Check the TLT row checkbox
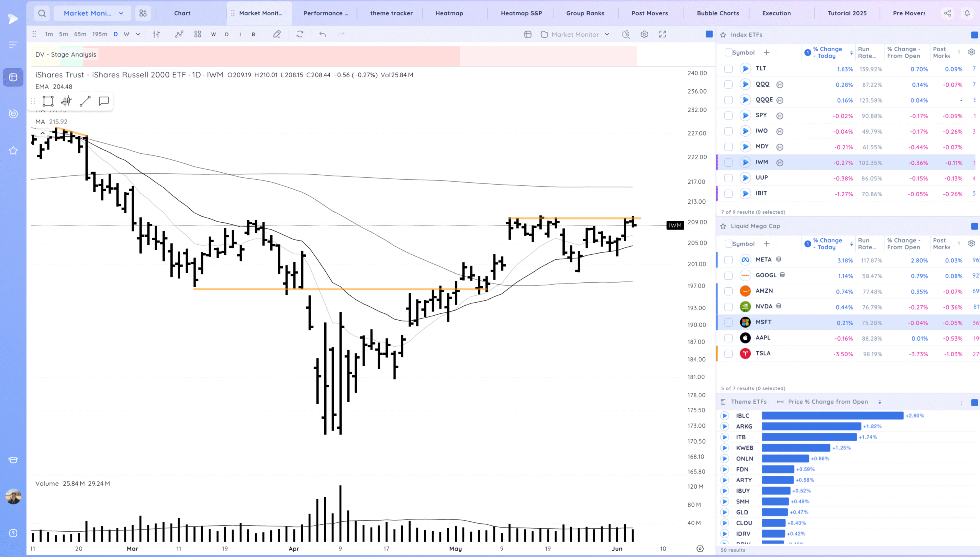The image size is (980, 557). pyautogui.click(x=728, y=69)
